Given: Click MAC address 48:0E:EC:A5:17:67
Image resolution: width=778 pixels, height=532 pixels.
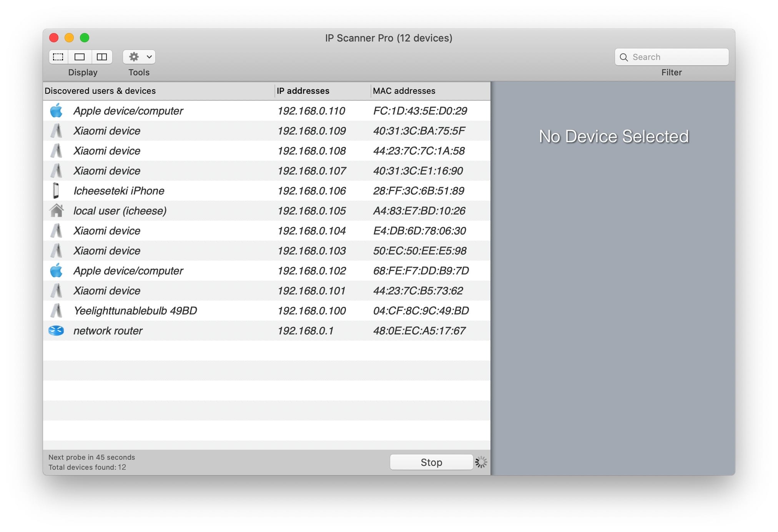Looking at the screenshot, I should click(x=419, y=331).
